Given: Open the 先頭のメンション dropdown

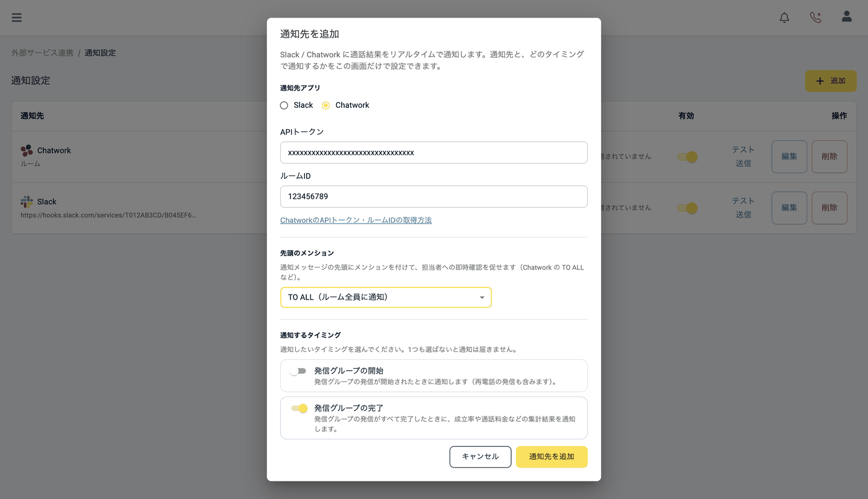Looking at the screenshot, I should point(386,297).
